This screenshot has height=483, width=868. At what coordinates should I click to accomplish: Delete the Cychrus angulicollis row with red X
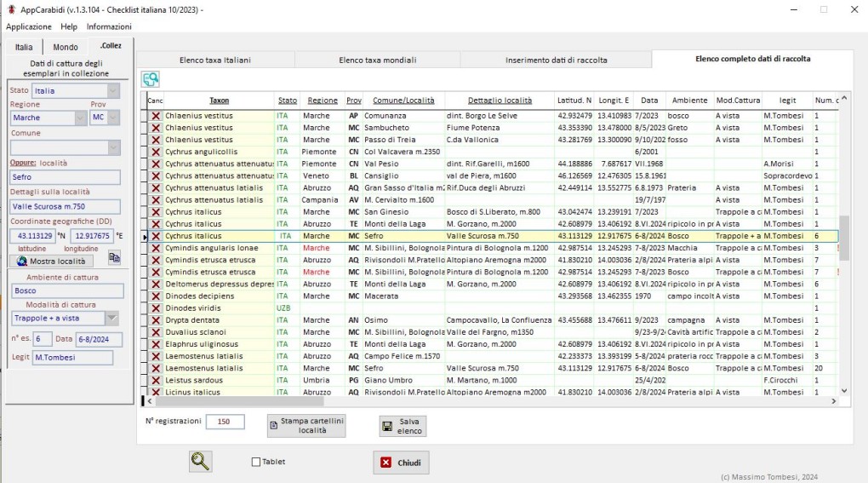pos(156,152)
